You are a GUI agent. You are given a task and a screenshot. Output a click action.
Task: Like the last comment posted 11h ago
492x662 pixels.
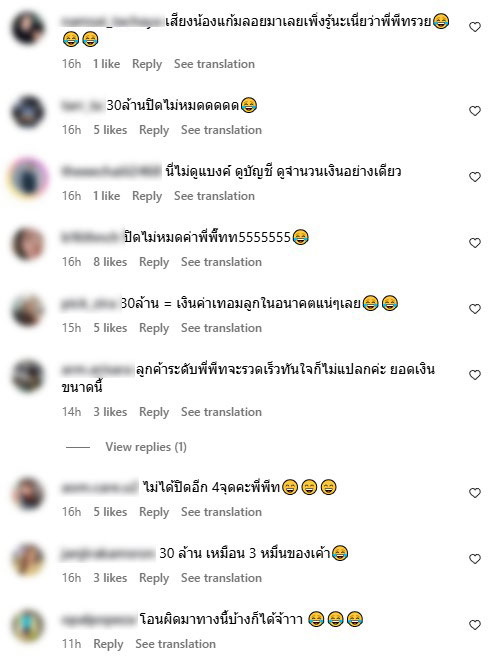coord(475,625)
